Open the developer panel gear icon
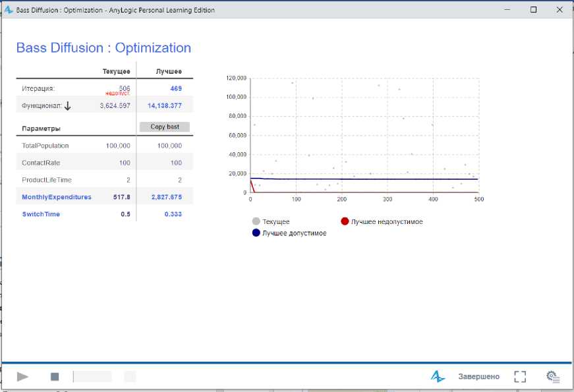574x392 pixels. click(553, 377)
